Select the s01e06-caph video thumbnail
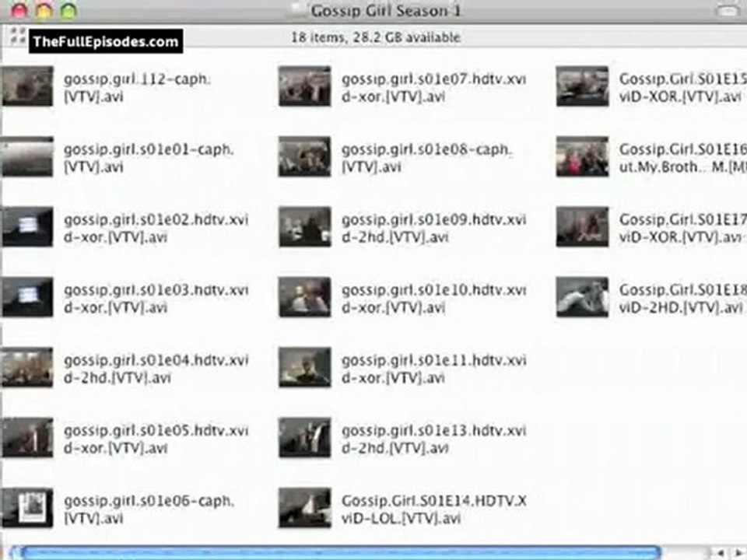 click(27, 508)
